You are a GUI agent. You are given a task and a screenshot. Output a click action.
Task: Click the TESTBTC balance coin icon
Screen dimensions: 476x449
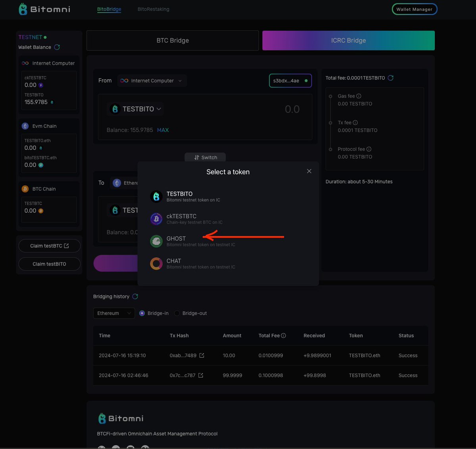pos(41,211)
